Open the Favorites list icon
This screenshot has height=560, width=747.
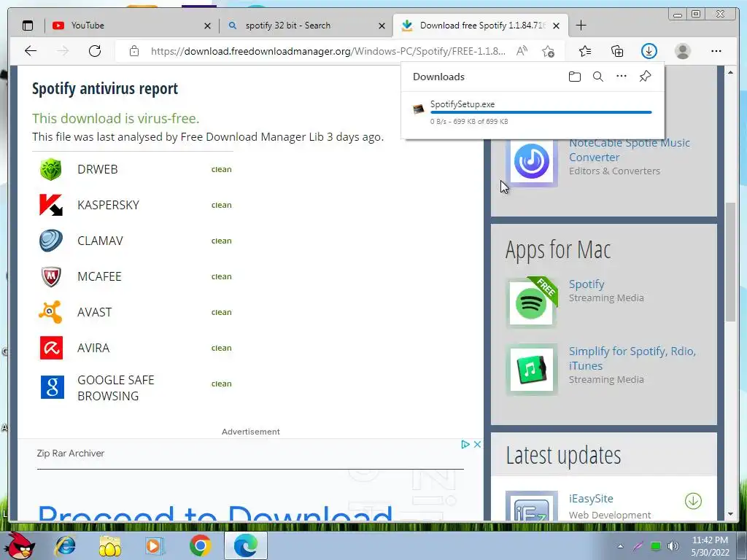(584, 51)
